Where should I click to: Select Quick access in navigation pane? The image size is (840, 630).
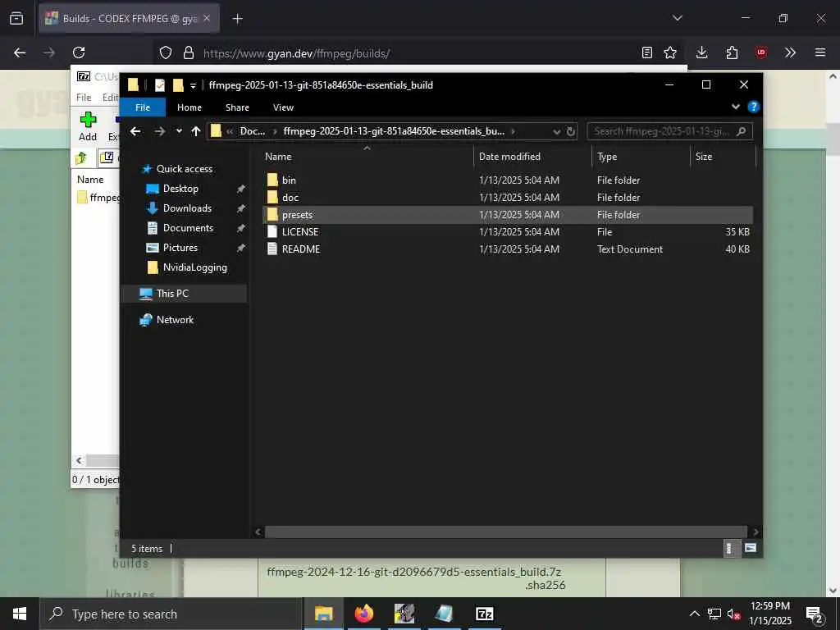185,169
